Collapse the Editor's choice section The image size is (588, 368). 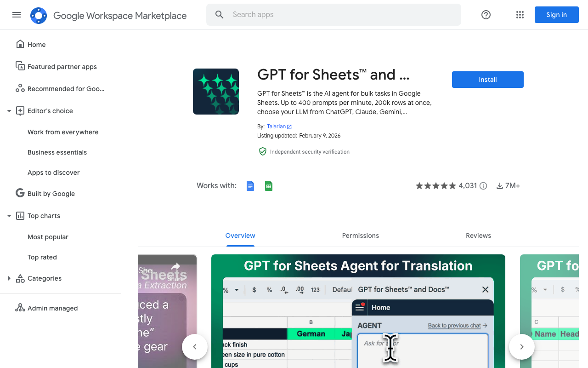pyautogui.click(x=9, y=111)
